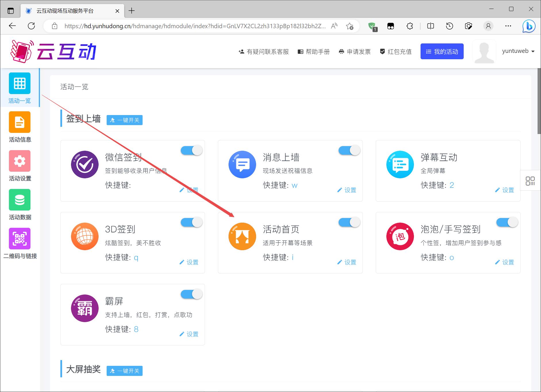Image resolution: width=541 pixels, height=392 pixels.
Task: Click the 霸屏 purple icon
Action: click(x=85, y=308)
